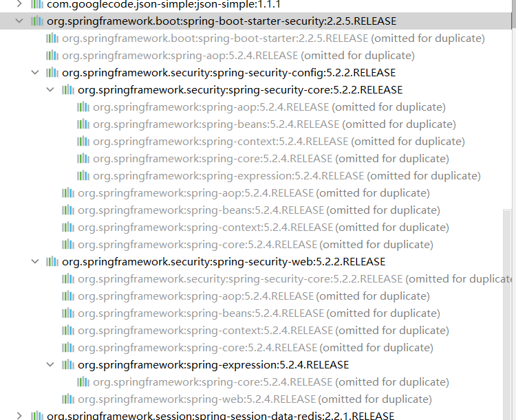Viewport: 516px width, 420px height.
Task: Click the library icon of spring-web:5.2.4.RELEASE
Action: (x=68, y=399)
